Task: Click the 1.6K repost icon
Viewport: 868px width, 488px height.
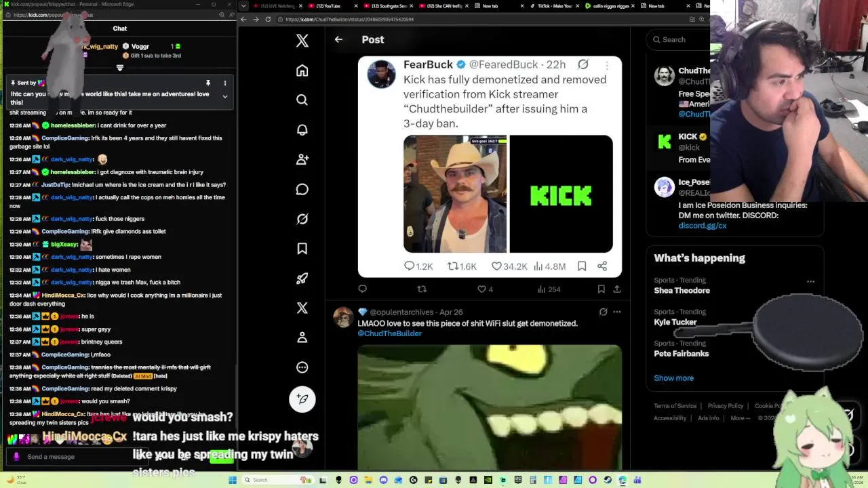Action: click(x=453, y=266)
